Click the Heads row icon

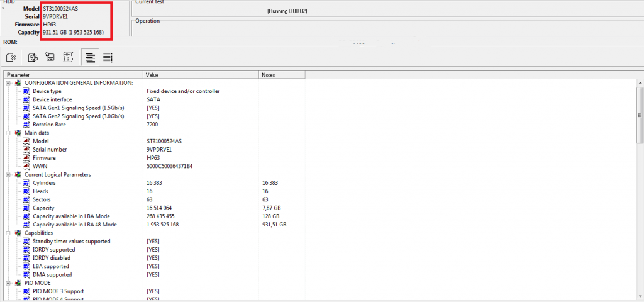(26, 191)
